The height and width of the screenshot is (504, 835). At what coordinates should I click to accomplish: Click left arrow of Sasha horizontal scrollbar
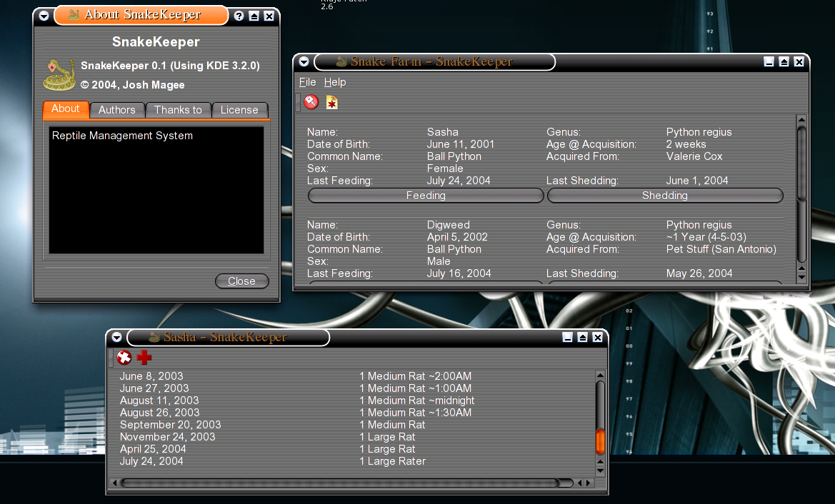(114, 483)
